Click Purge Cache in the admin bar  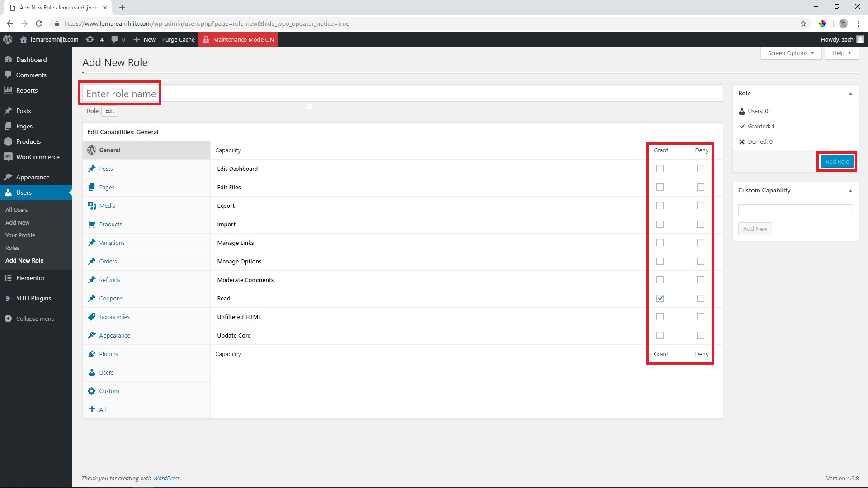click(x=178, y=39)
